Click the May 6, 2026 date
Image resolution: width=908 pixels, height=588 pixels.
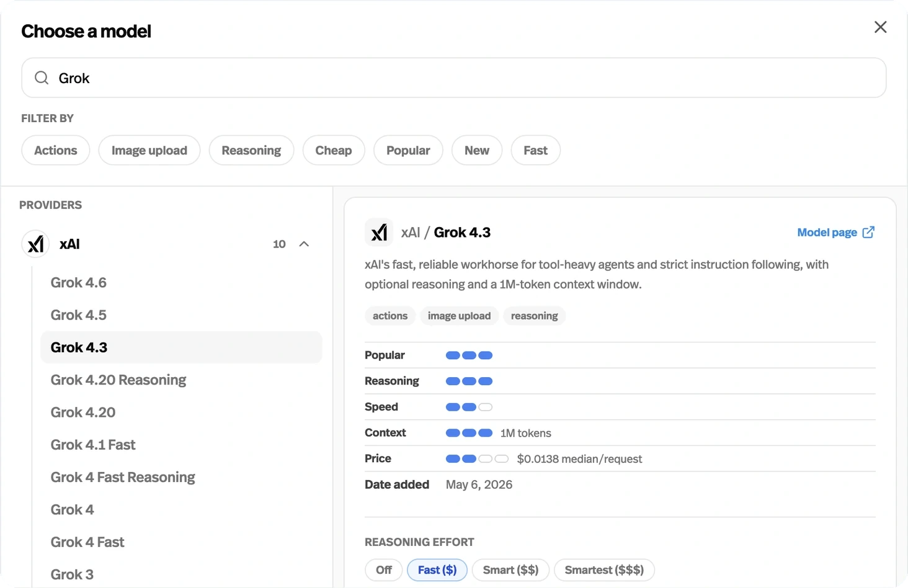click(479, 484)
